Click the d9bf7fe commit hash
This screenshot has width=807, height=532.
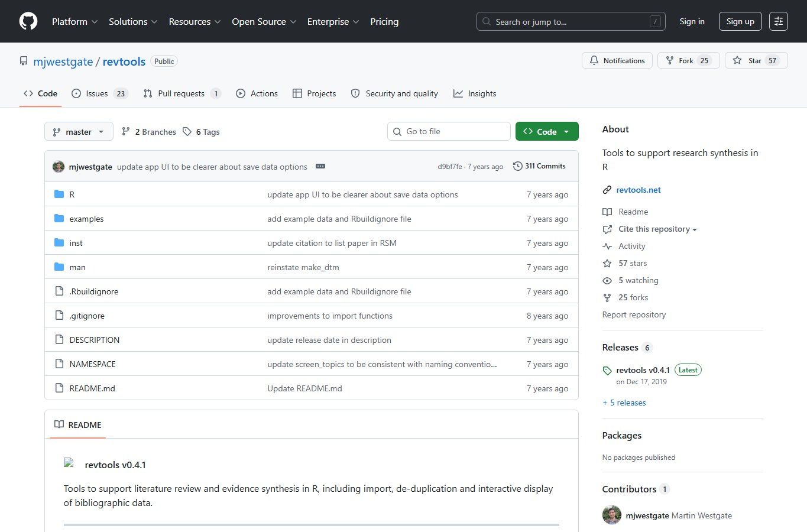click(x=450, y=167)
